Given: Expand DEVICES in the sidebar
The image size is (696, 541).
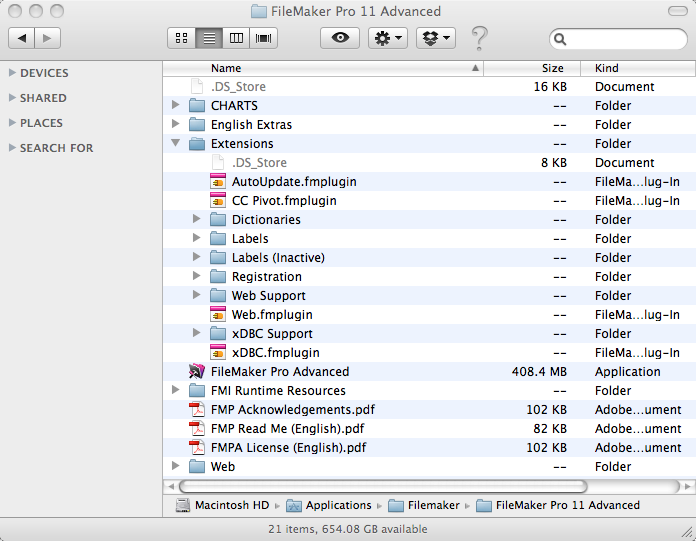Looking at the screenshot, I should [12, 72].
